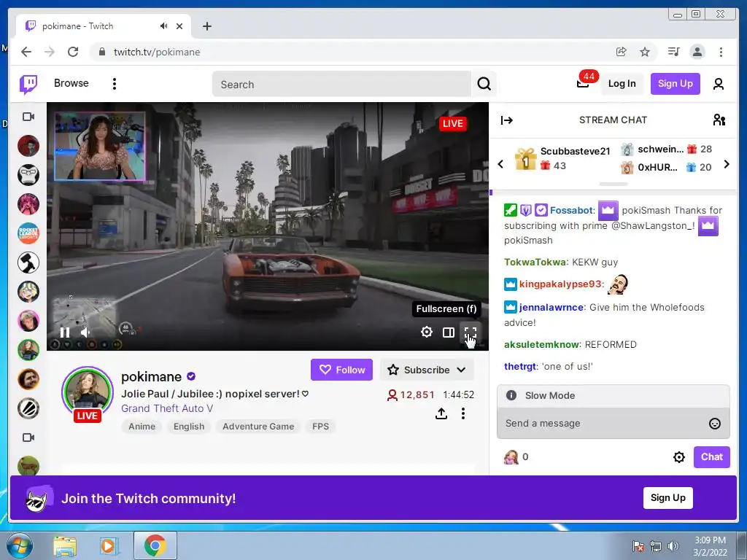Click the share stream icon
The width and height of the screenshot is (747, 560).
point(441,413)
